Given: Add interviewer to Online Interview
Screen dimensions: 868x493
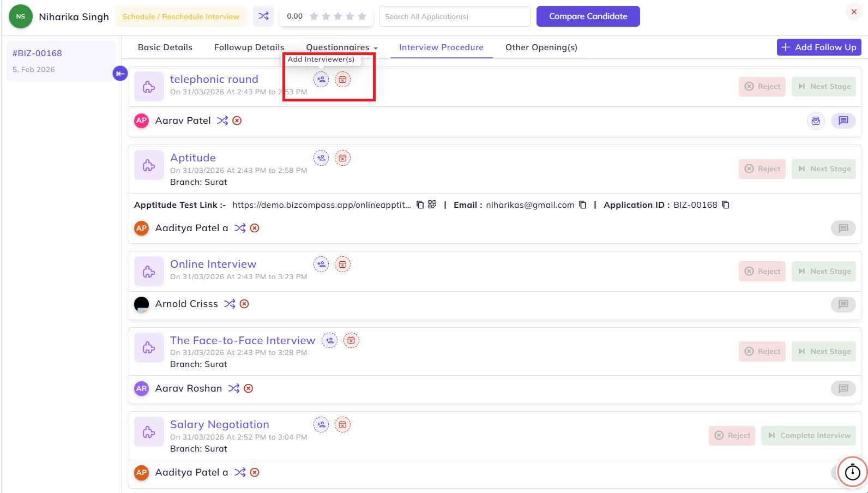Looking at the screenshot, I should 321,264.
